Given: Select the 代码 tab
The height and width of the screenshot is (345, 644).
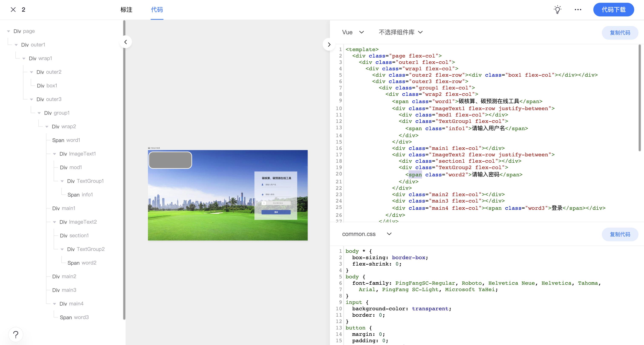Looking at the screenshot, I should pos(157,10).
